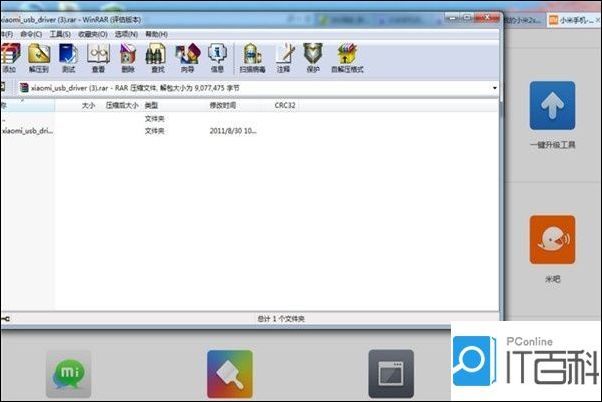Open the dark gray window app icon

[391, 374]
